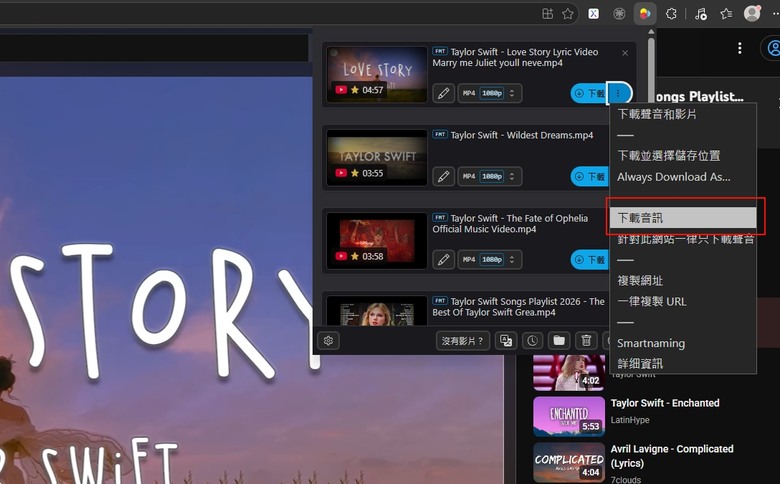The width and height of the screenshot is (780, 484).
Task: Click Taylor Swift - Wildest Dreams.mp4 filename
Action: pyautogui.click(x=522, y=135)
